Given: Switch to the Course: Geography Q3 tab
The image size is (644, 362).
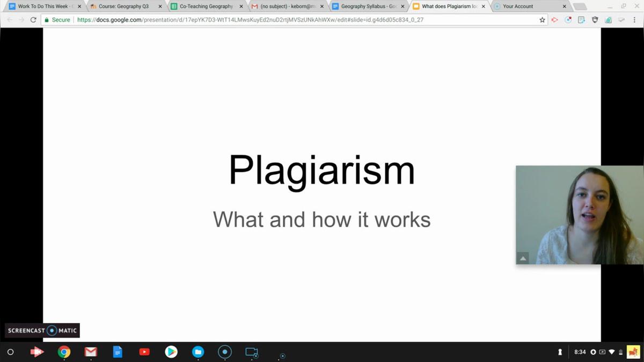Looking at the screenshot, I should point(123,6).
